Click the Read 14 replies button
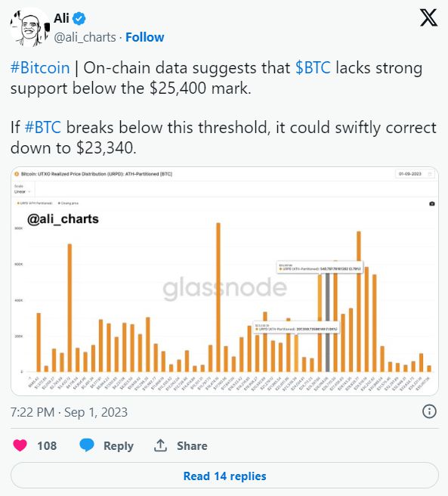448x496 pixels. (224, 476)
